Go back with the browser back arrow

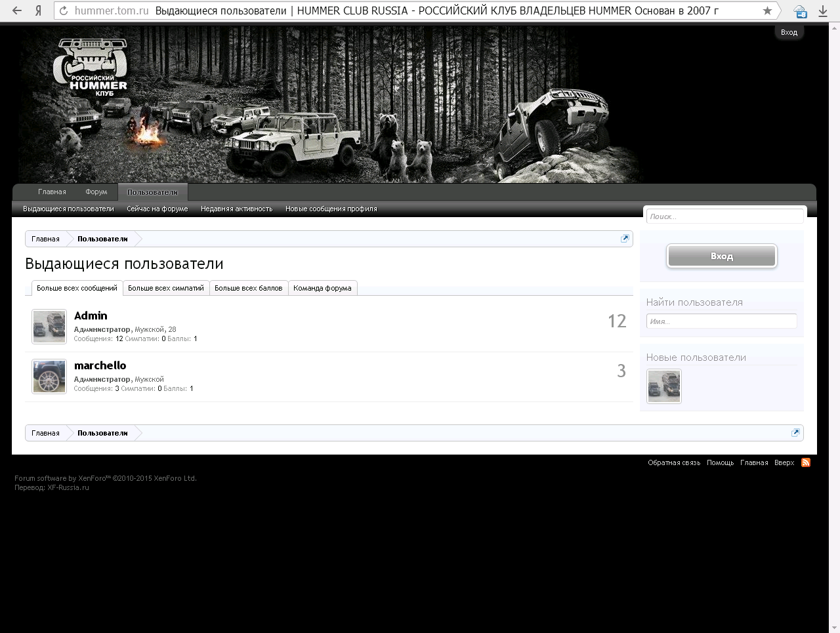coord(17,10)
